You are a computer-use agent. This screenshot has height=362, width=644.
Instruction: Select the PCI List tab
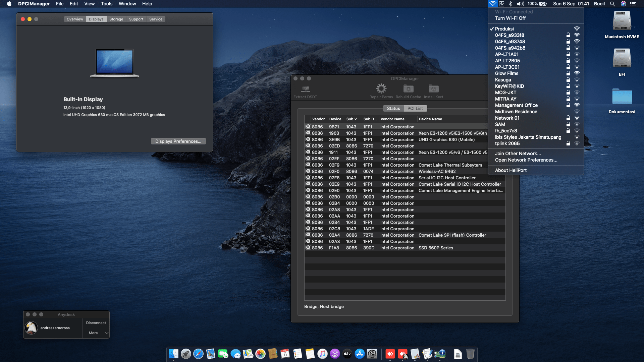click(x=415, y=108)
